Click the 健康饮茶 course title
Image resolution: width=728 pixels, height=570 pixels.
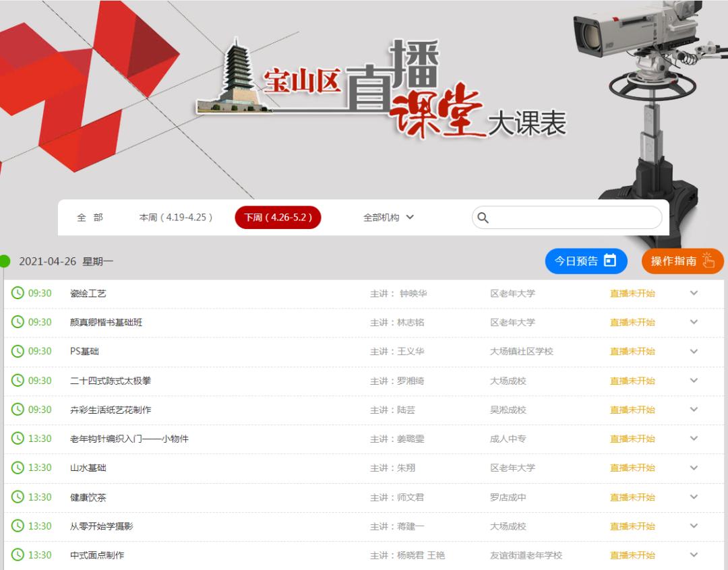click(x=88, y=497)
